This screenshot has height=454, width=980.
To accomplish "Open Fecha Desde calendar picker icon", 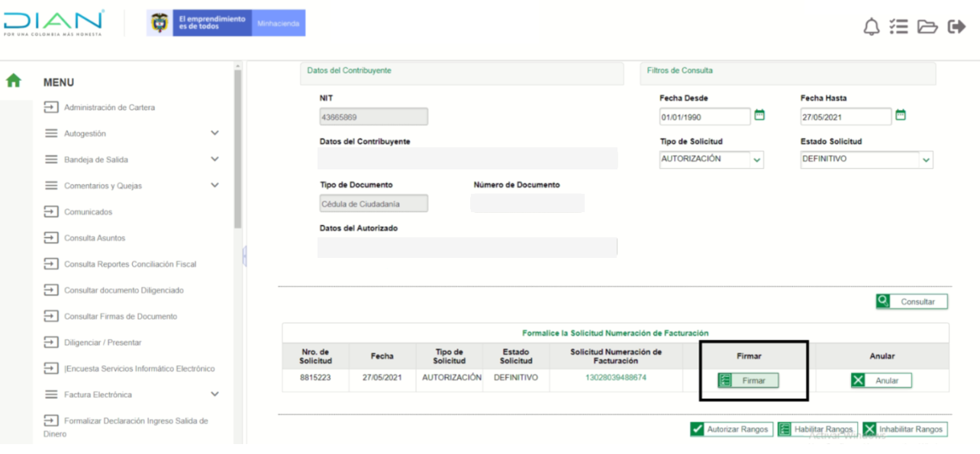I will click(x=759, y=115).
